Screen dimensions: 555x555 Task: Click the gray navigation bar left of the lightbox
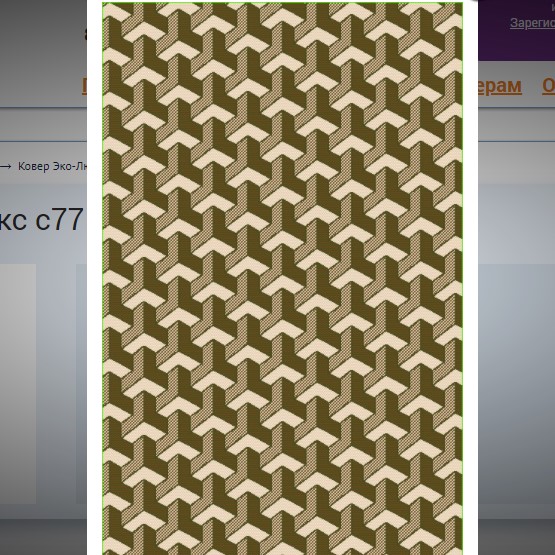click(x=43, y=125)
